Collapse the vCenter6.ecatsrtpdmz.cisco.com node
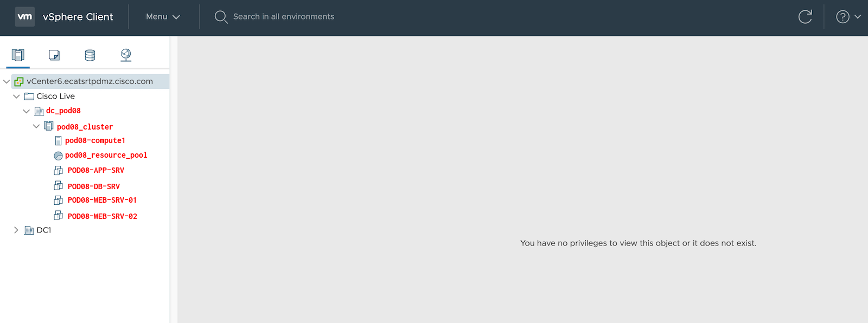Viewport: 868px width, 323px height. pos(7,82)
